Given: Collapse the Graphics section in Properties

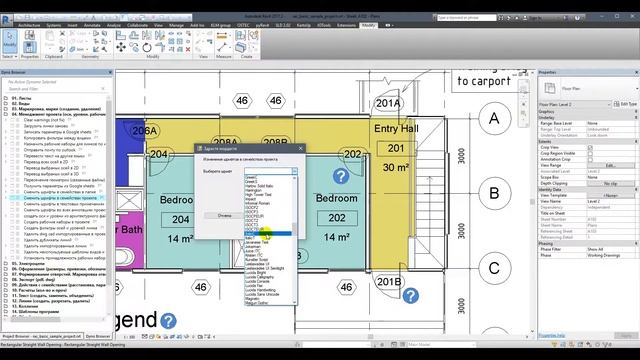Looking at the screenshot, I should [x=636, y=111].
